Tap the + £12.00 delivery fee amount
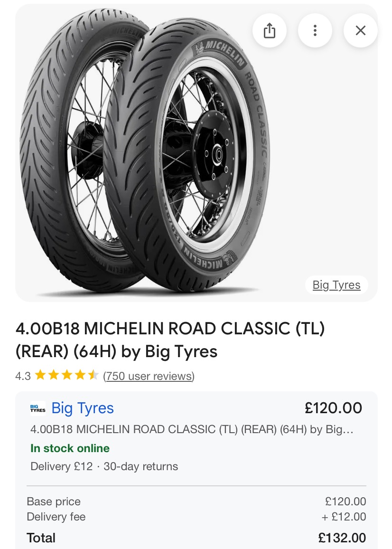 344,517
